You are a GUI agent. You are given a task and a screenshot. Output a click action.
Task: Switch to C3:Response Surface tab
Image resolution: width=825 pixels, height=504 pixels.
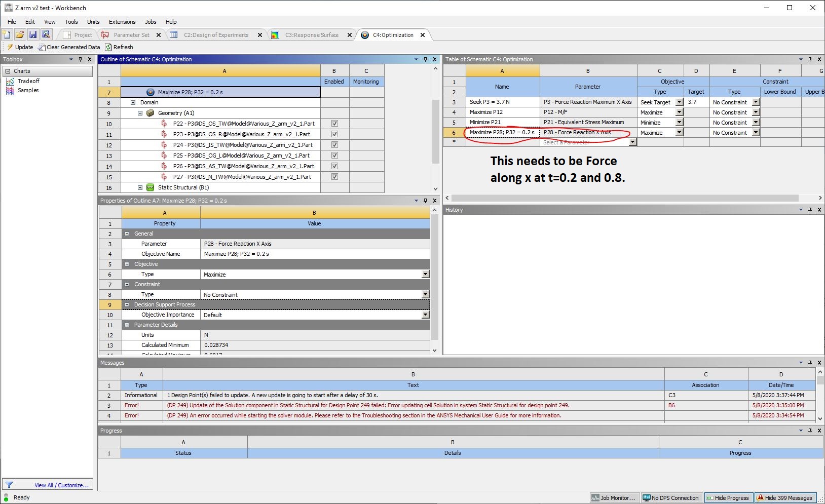[312, 35]
